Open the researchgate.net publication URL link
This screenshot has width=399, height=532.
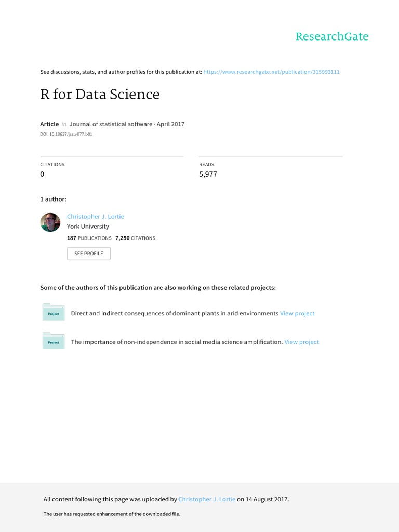click(271, 72)
